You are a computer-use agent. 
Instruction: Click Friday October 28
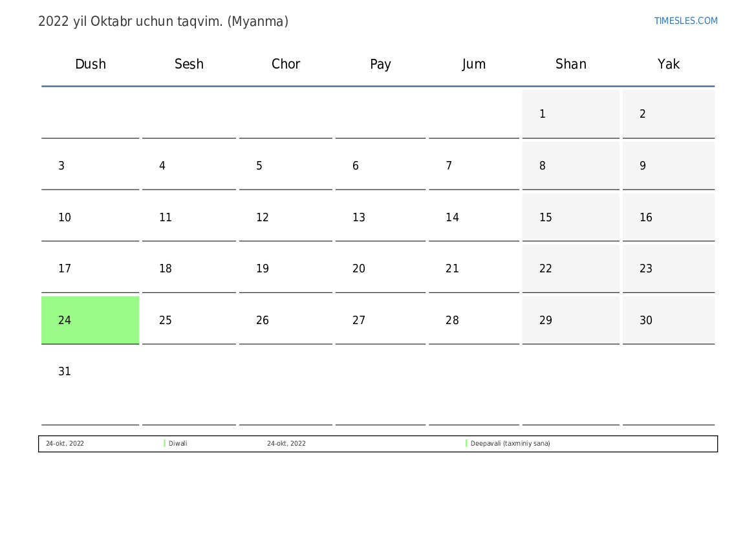pyautogui.click(x=473, y=320)
